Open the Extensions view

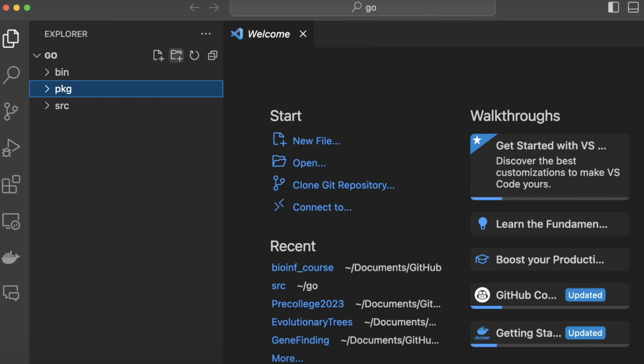11,184
